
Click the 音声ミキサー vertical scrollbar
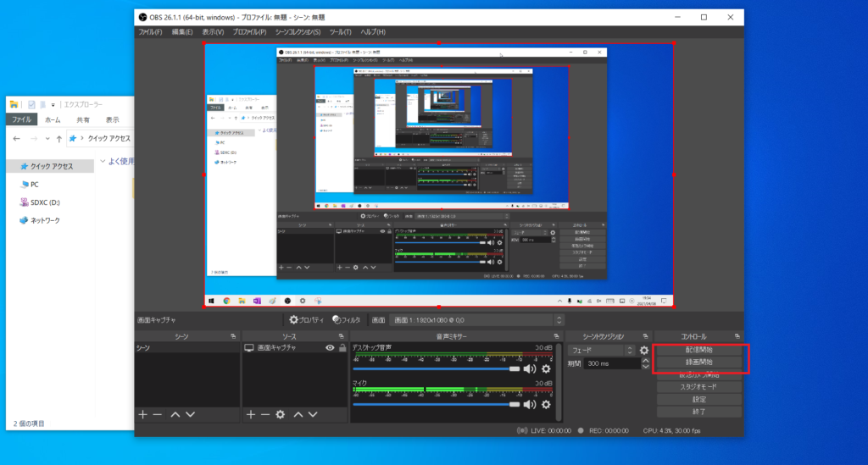(x=559, y=381)
